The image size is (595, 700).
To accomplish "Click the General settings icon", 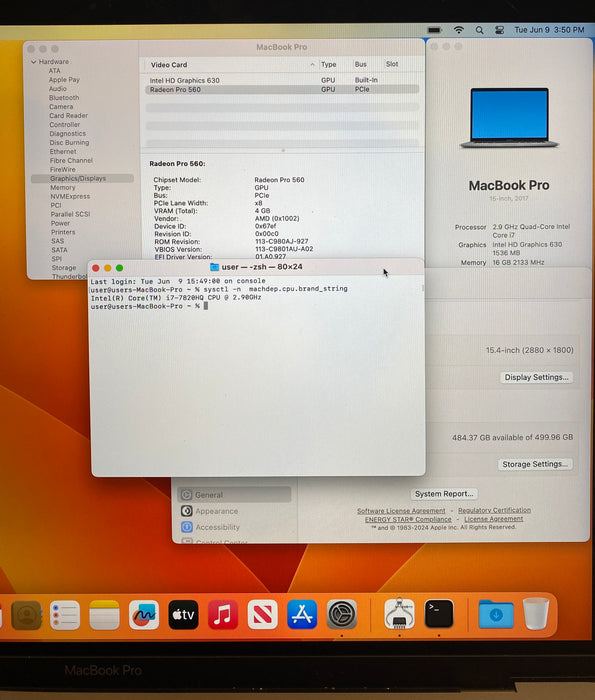I will pos(187,495).
